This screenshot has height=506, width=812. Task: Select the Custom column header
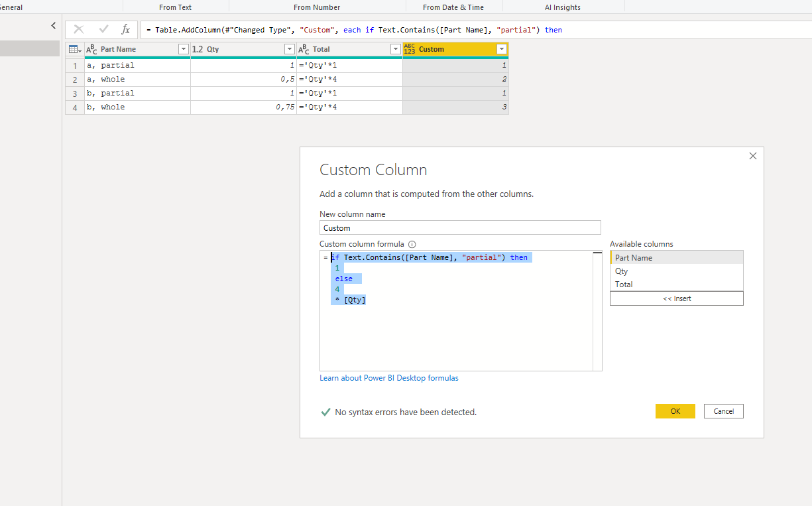[455, 49]
